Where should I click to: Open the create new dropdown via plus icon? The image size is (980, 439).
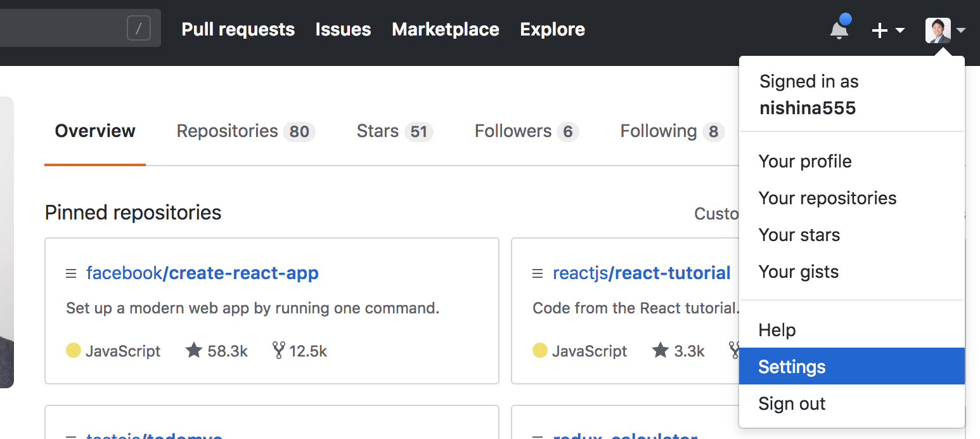point(880,29)
